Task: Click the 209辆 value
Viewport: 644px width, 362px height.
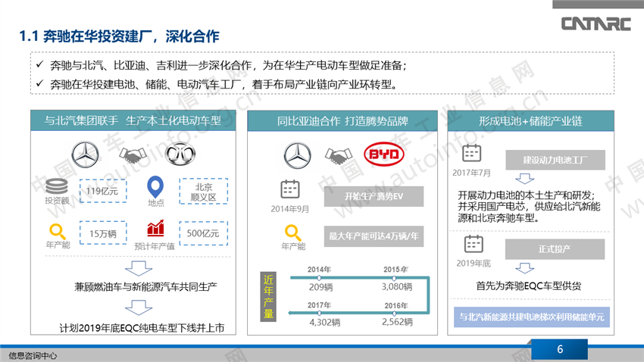Action: click(x=320, y=287)
